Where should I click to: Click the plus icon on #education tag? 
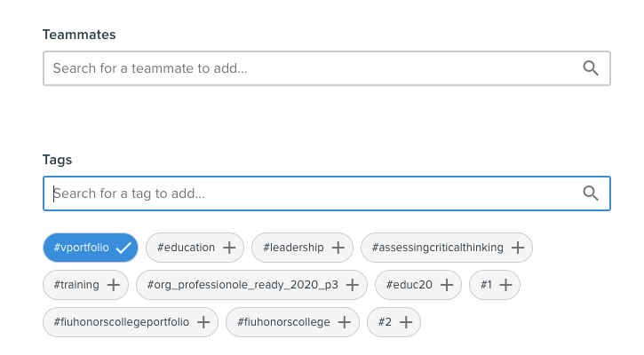point(229,248)
